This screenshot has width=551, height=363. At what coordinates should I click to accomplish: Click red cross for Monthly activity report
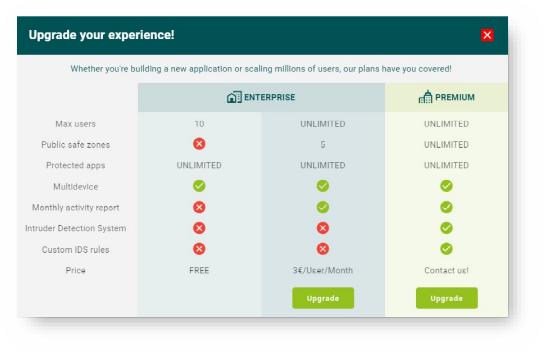(x=199, y=207)
